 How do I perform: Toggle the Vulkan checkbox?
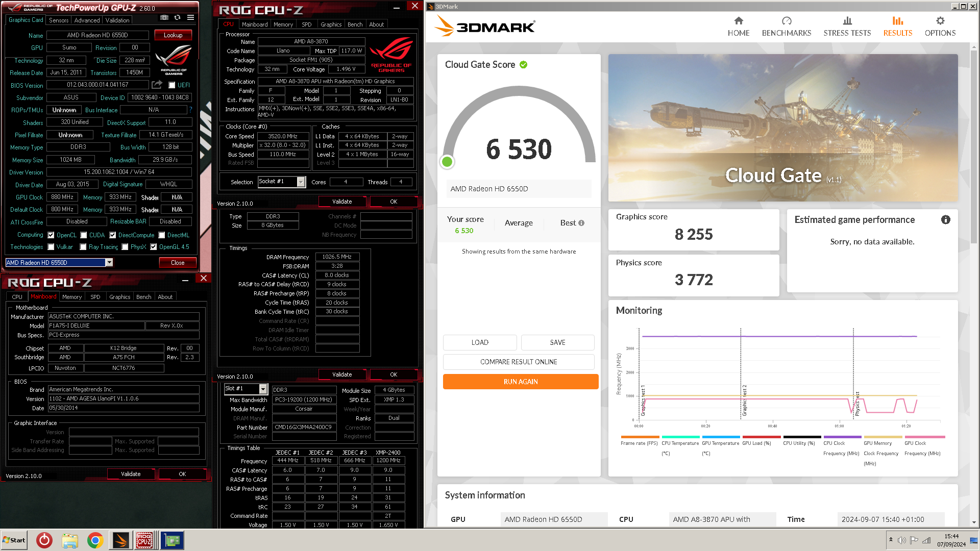(51, 247)
